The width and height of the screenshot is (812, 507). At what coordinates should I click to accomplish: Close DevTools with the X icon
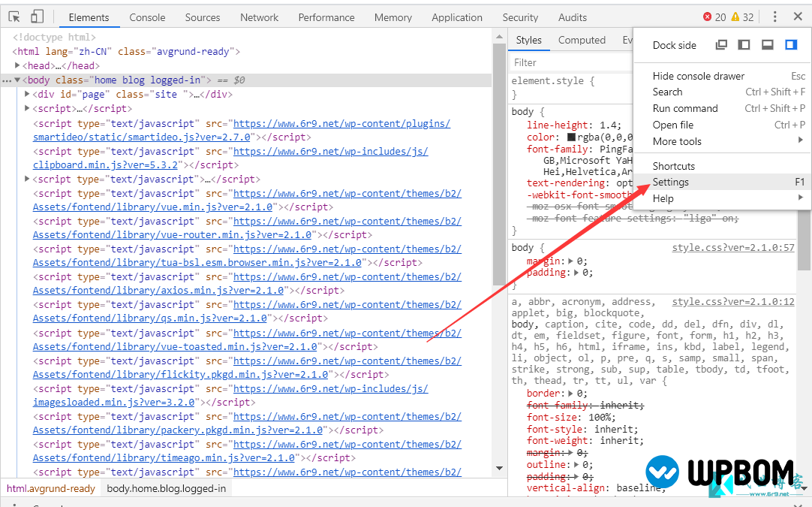tap(798, 17)
